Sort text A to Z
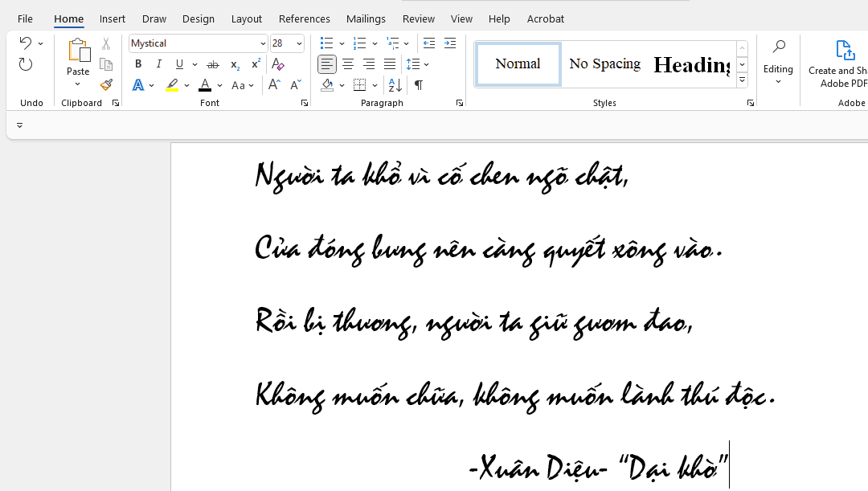Viewport: 868px width, 491px height. pyautogui.click(x=395, y=84)
